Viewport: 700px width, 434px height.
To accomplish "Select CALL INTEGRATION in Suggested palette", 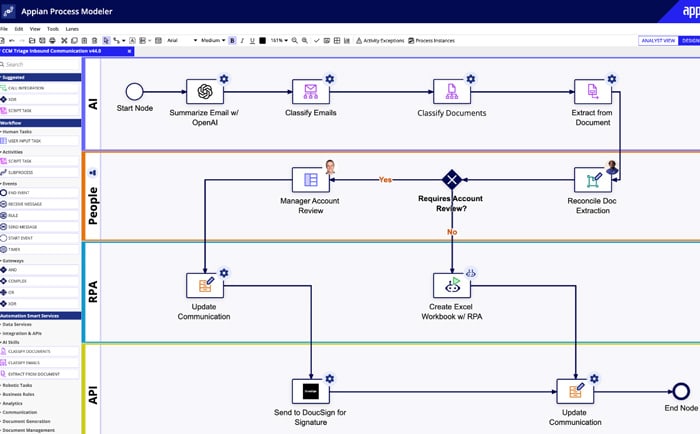I will tap(40, 88).
